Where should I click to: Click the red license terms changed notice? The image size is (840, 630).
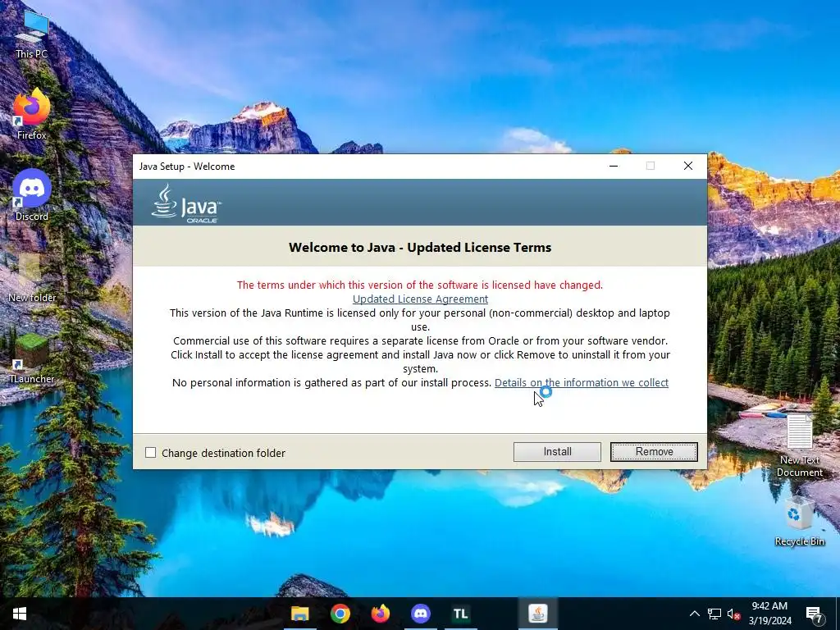(420, 285)
